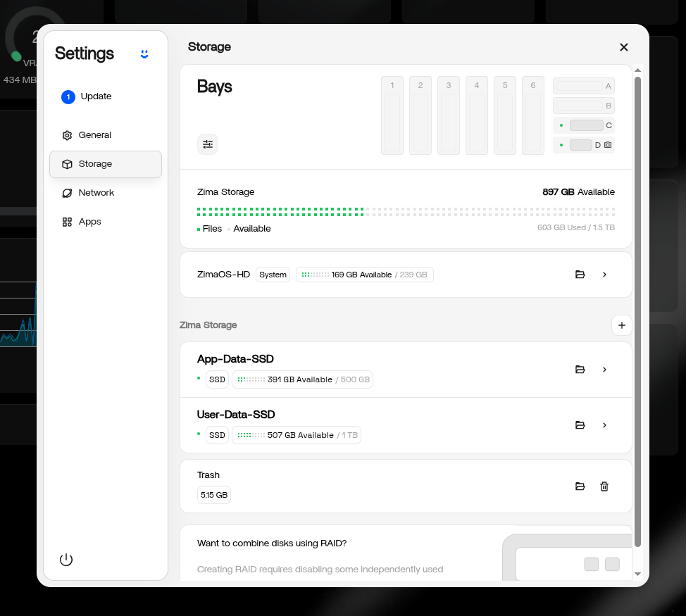Click the smiley face feedback icon
The image size is (686, 616).
point(144,54)
